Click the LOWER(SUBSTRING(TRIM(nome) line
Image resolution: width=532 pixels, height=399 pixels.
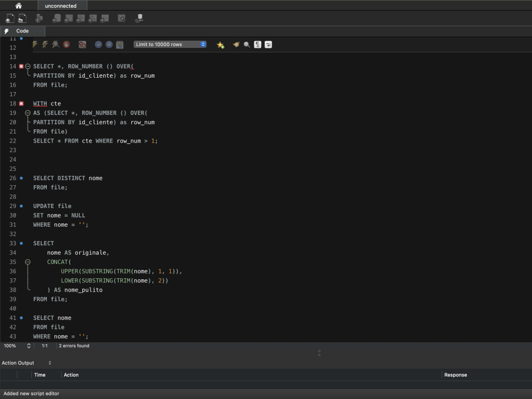(x=114, y=280)
